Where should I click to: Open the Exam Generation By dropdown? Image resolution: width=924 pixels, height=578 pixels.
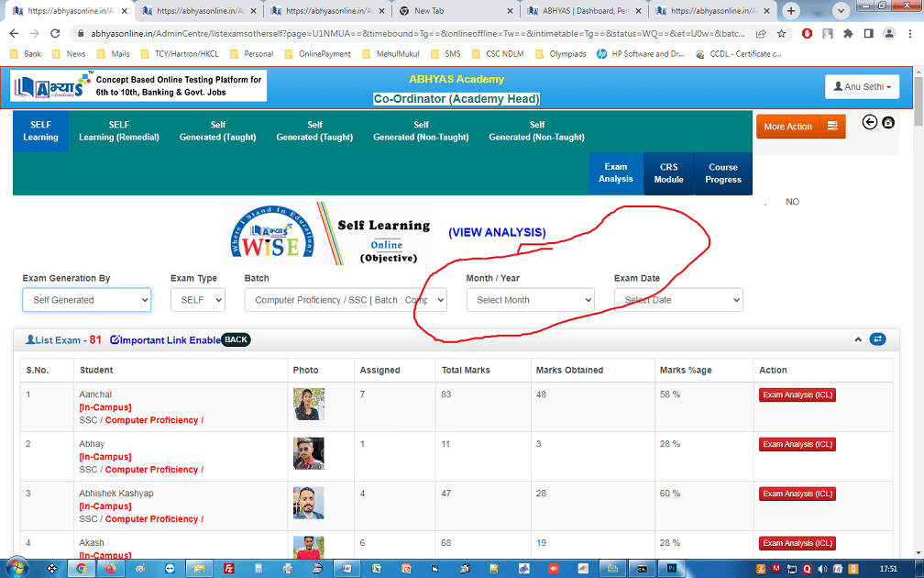click(x=86, y=300)
